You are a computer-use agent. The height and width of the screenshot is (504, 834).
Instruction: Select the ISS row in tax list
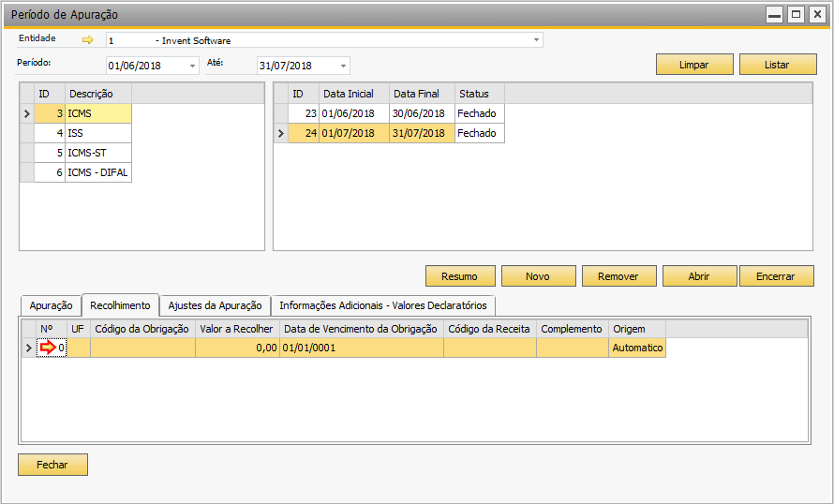click(82, 133)
